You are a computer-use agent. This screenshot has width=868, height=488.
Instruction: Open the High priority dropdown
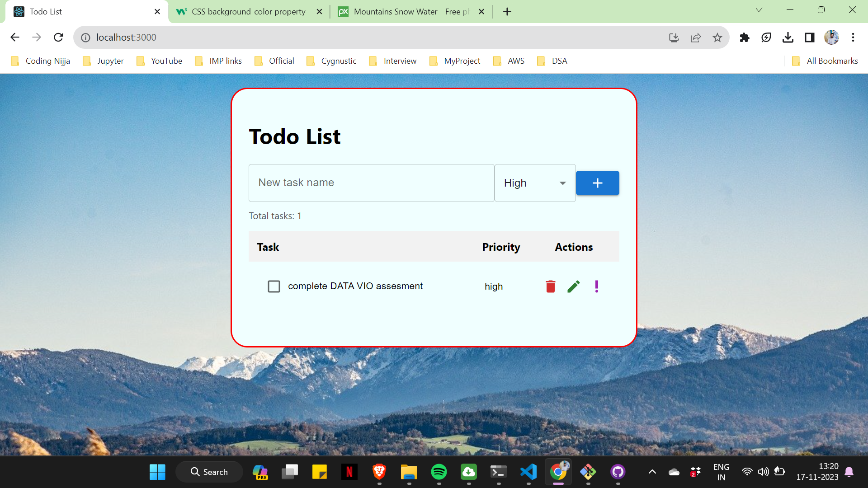(x=535, y=183)
